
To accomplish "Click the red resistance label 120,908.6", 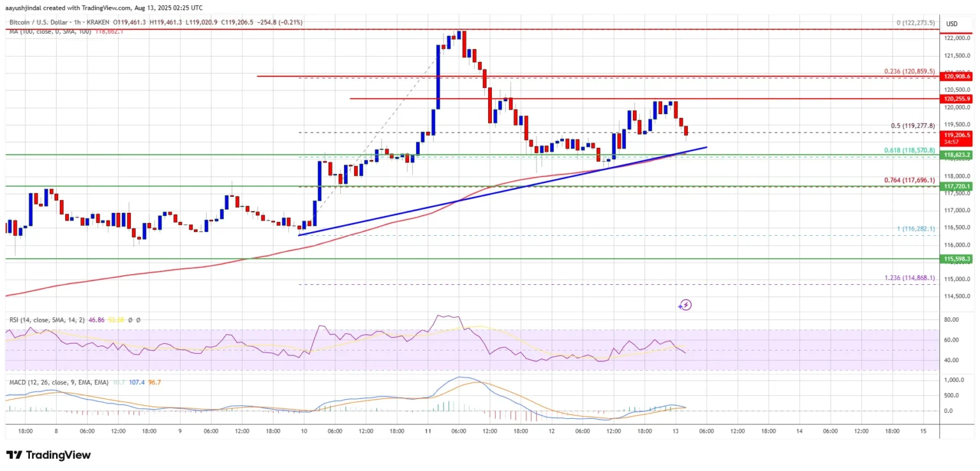I will pos(956,76).
